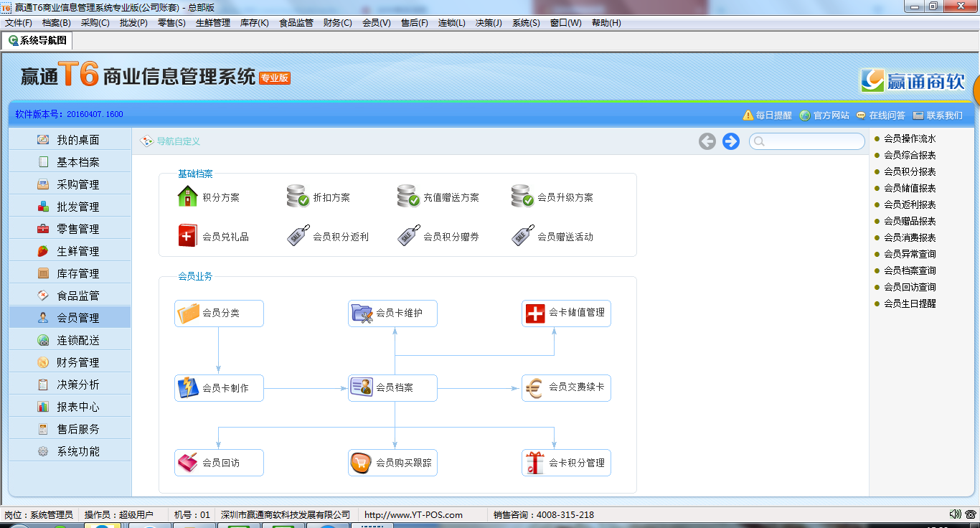Go forward with the blue arrow
The image size is (980, 528).
[x=731, y=141]
